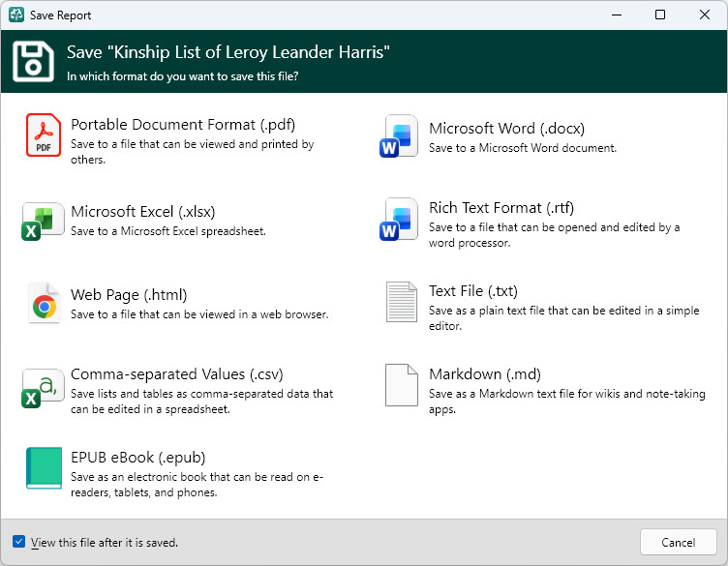Click the Web Page Chrome icon
The width and height of the screenshot is (728, 566).
tap(44, 303)
